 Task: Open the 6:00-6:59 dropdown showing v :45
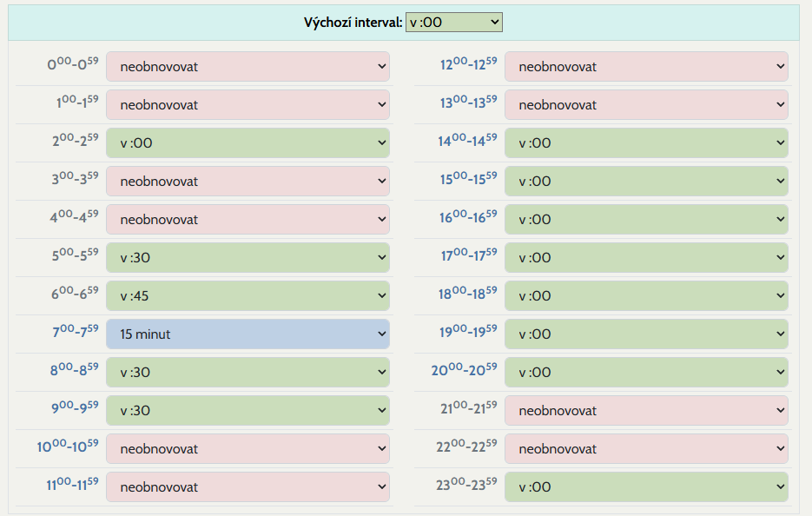tap(248, 296)
